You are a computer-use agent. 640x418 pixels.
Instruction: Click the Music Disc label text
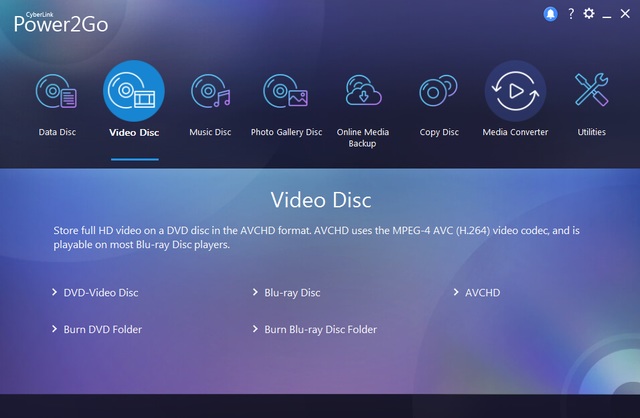point(210,132)
